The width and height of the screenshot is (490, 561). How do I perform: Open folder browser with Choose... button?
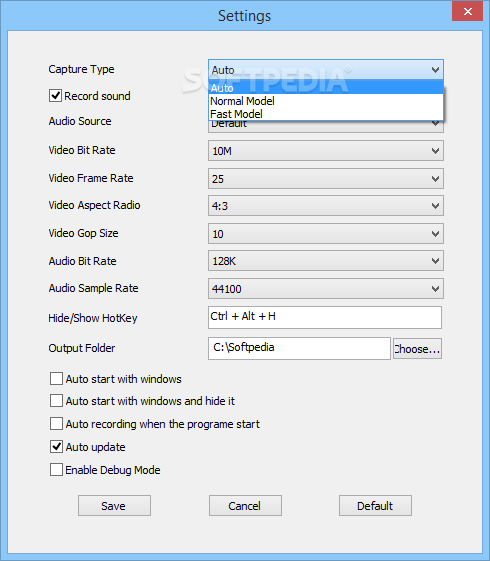(417, 348)
